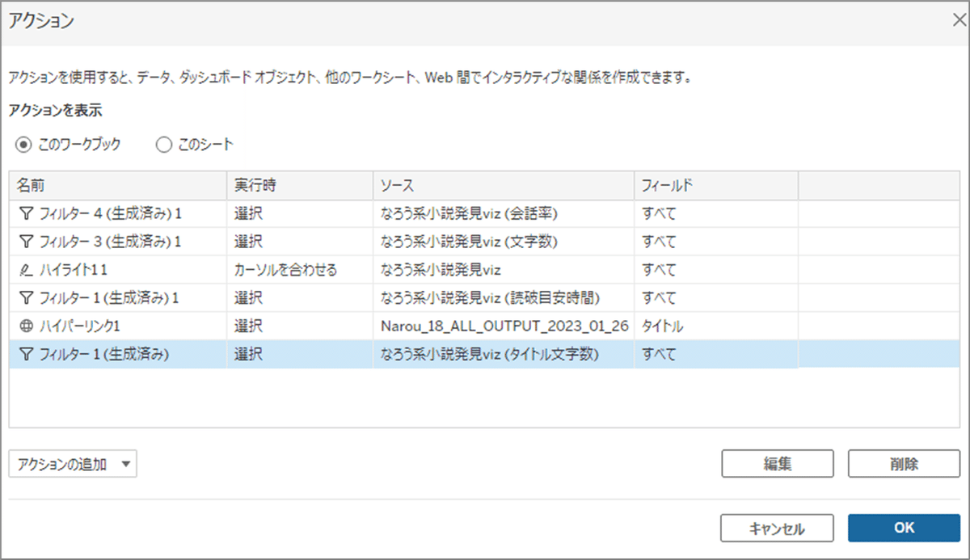Viewport: 970px width, 560px height.
Task: Click globe icon of ハイパーリンク1
Action: 26,326
